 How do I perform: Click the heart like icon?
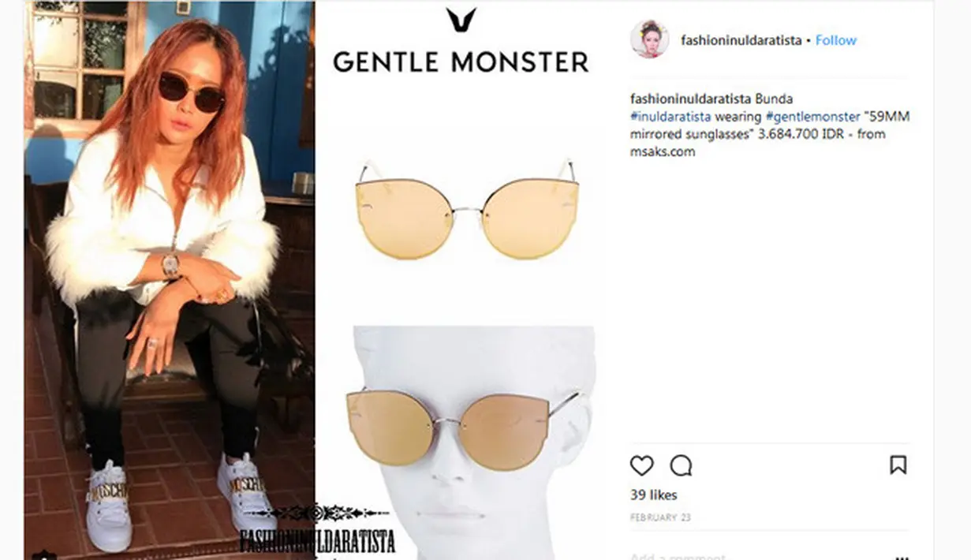pyautogui.click(x=641, y=465)
